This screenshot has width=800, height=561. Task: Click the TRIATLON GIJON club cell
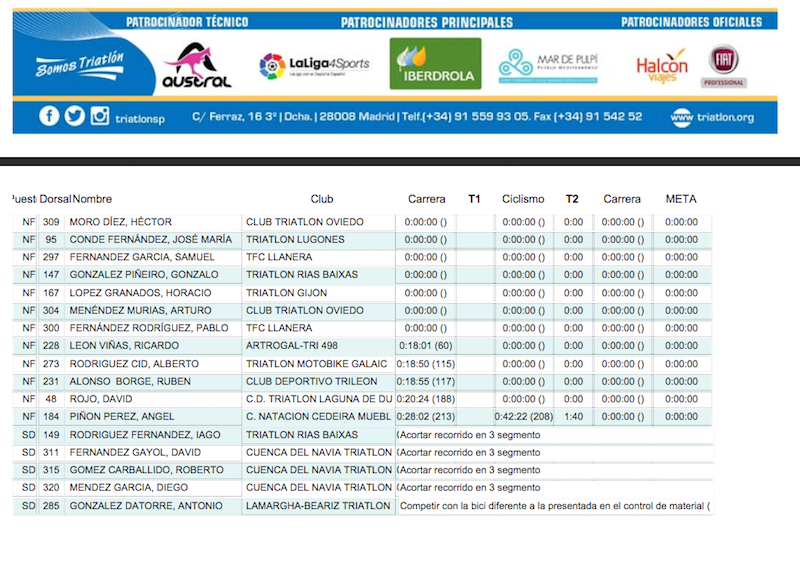coord(318,293)
